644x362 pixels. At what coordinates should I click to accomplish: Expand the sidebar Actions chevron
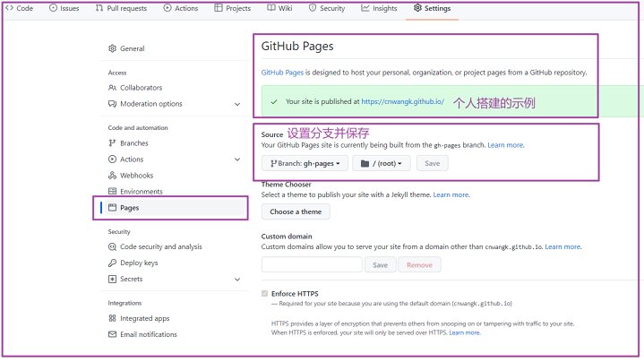click(x=237, y=159)
